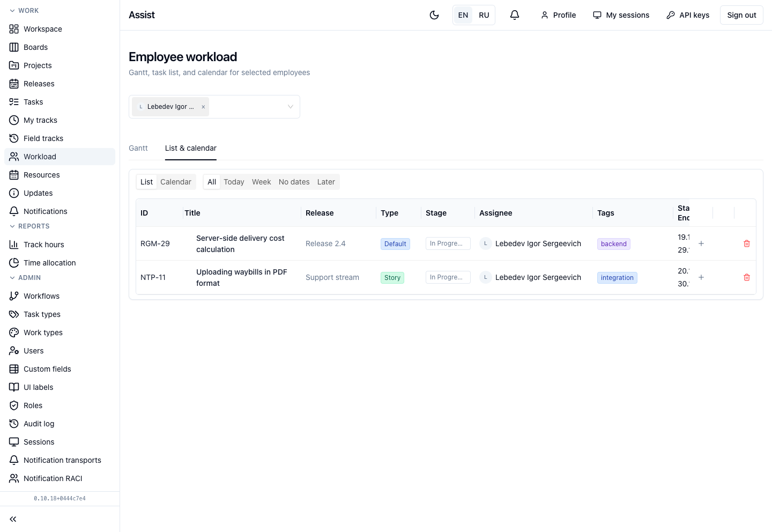Switch to Gantt tab
772x532 pixels.
click(x=138, y=148)
